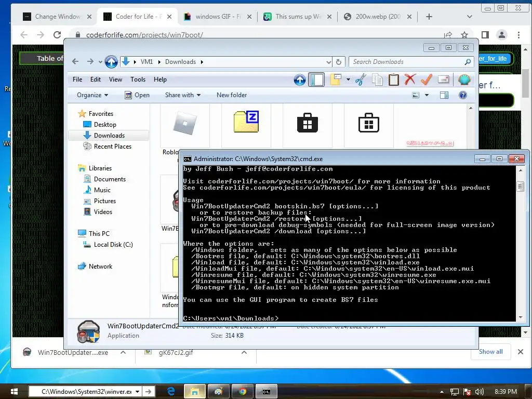The image size is (532, 399).
Task: Open the Tools menu in Explorer
Action: click(x=138, y=79)
